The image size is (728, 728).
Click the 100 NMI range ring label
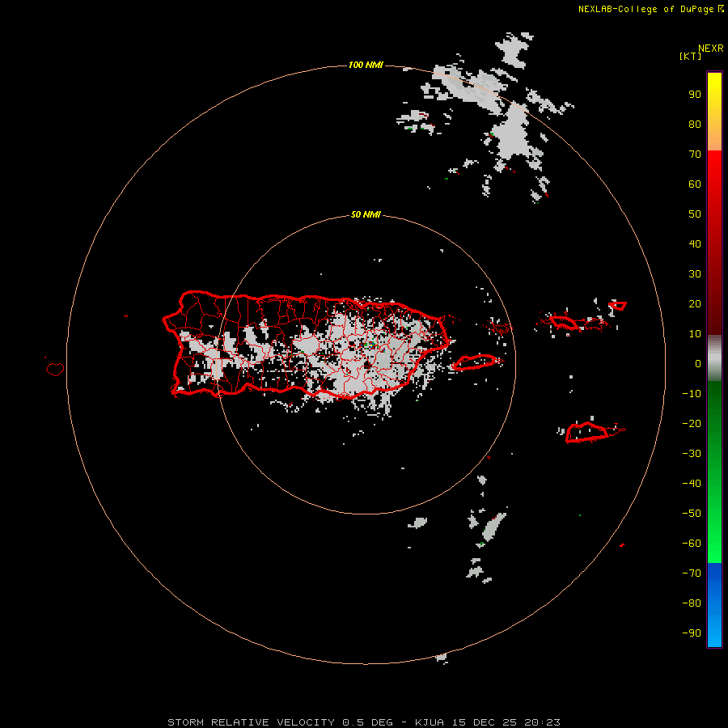tap(366, 65)
